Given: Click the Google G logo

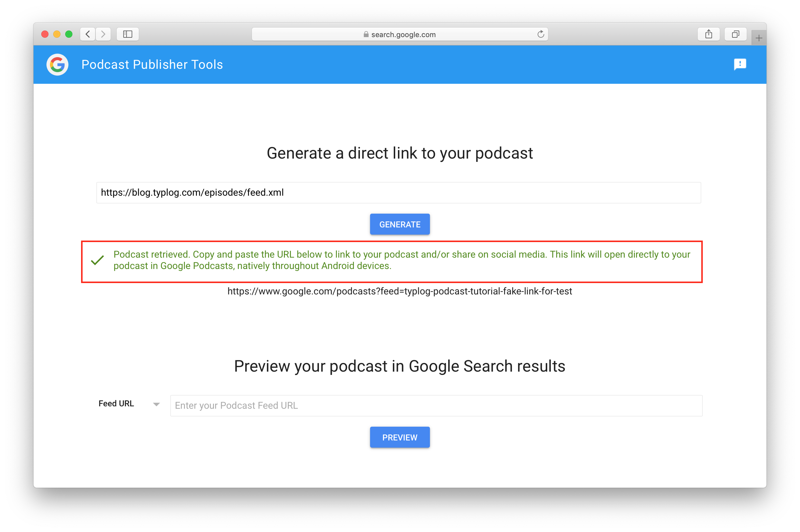Looking at the screenshot, I should (x=57, y=64).
